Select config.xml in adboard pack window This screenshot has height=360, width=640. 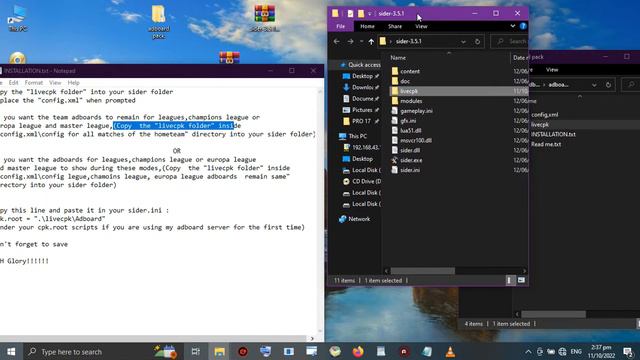[x=544, y=115]
